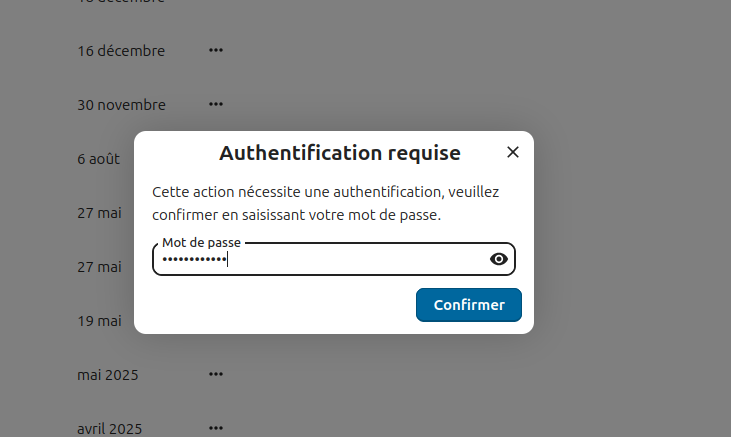Click the cut-off décembre entry at the top
This screenshot has width=731, height=437.
click(121, 2)
